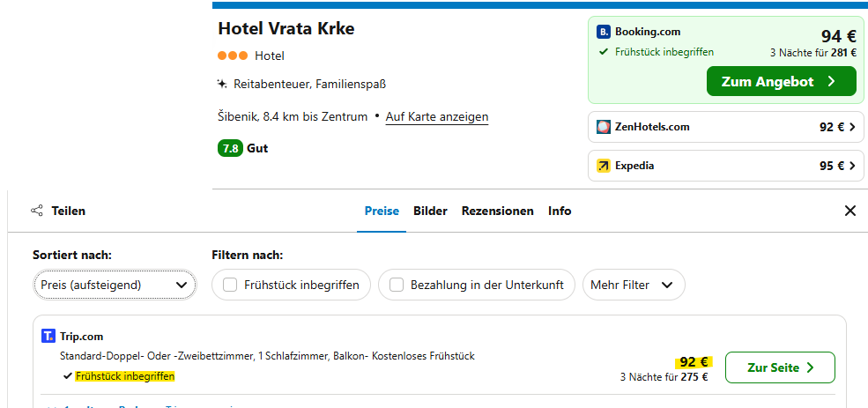Click the green Zum Angebot button

click(x=781, y=81)
